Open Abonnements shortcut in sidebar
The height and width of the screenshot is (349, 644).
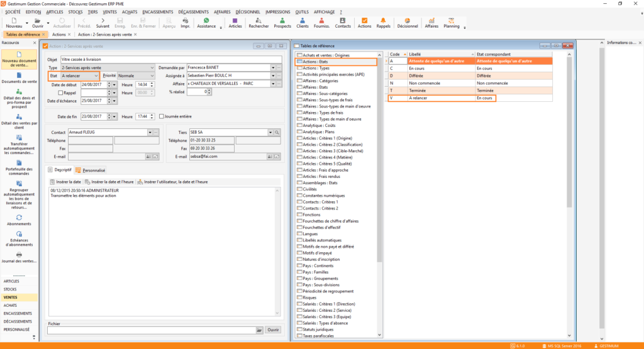click(x=19, y=220)
